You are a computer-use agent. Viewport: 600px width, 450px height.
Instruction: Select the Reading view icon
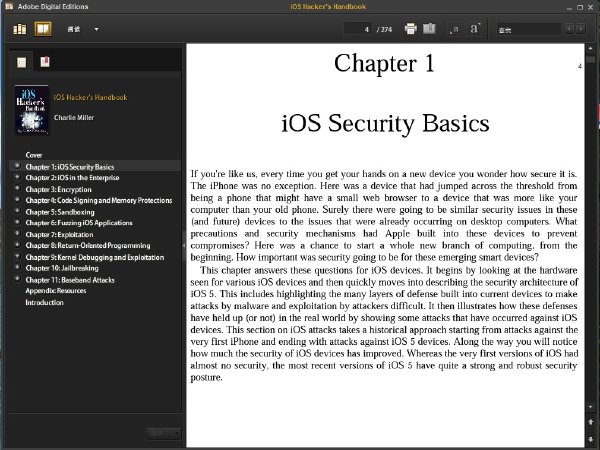(43, 29)
